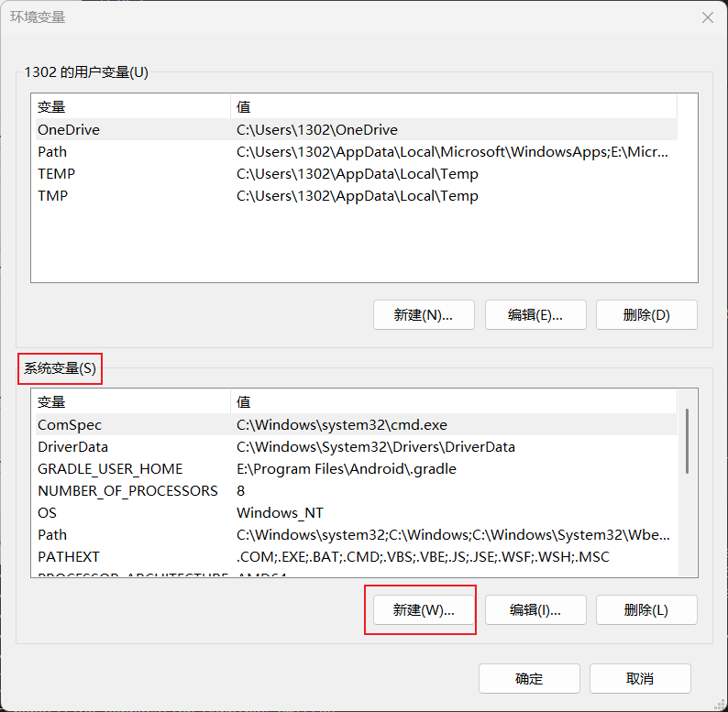728x712 pixels.
Task: Click the system variables list scrollbar
Action: (688, 440)
